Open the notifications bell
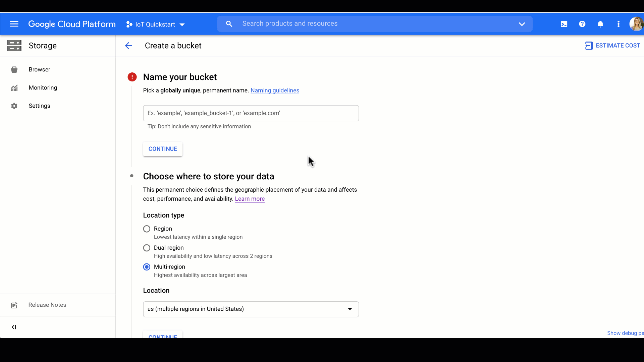Screen dimensions: 644x362 click(x=600, y=24)
